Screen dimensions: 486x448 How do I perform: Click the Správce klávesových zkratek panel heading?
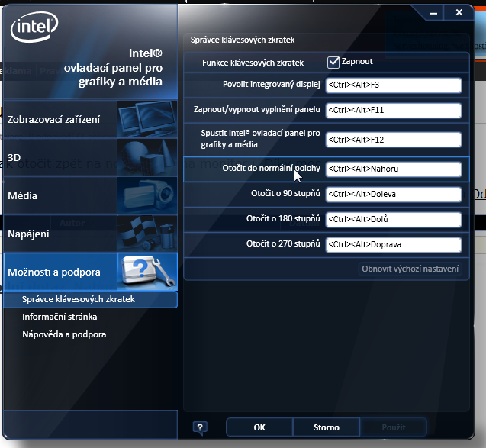243,40
